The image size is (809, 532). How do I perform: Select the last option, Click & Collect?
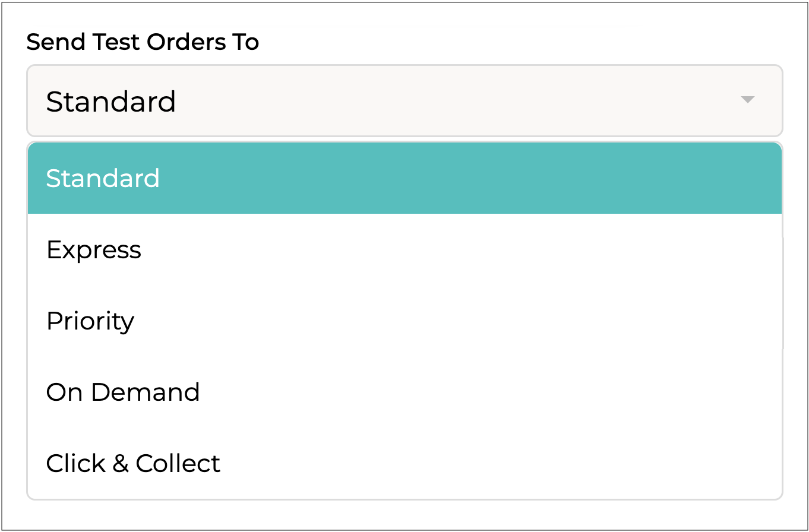pos(133,463)
